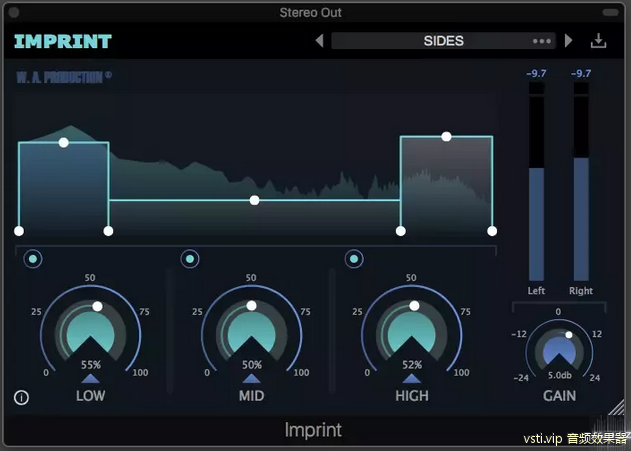Select the low band level handle

[63, 142]
